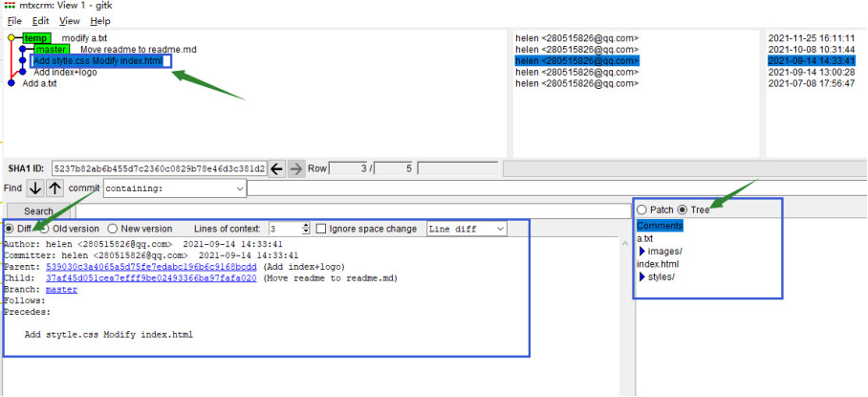Viewport: 868px width, 397px height.
Task: Click the highlighted author helen row
Action: click(x=576, y=61)
